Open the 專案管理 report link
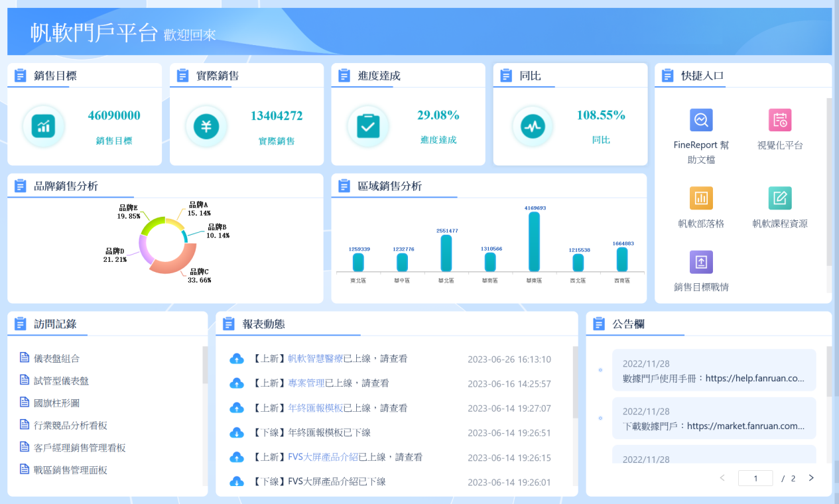839x504 pixels. [x=306, y=383]
